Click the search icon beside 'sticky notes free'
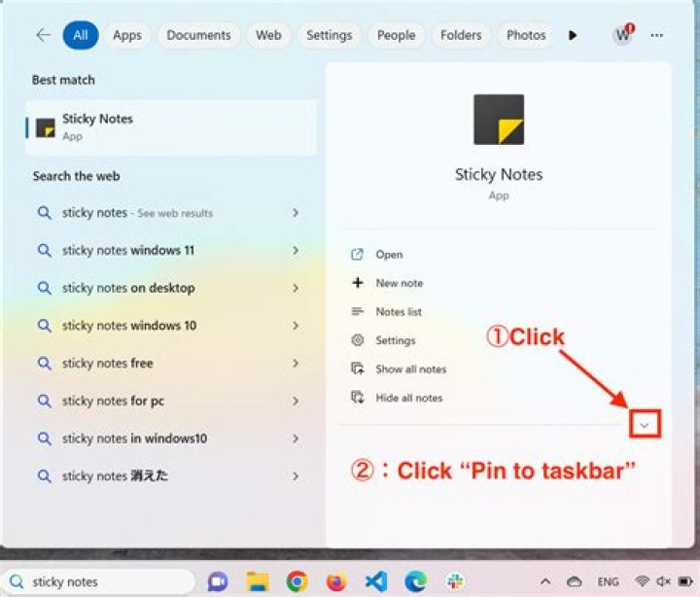The width and height of the screenshot is (700, 597). (44, 363)
